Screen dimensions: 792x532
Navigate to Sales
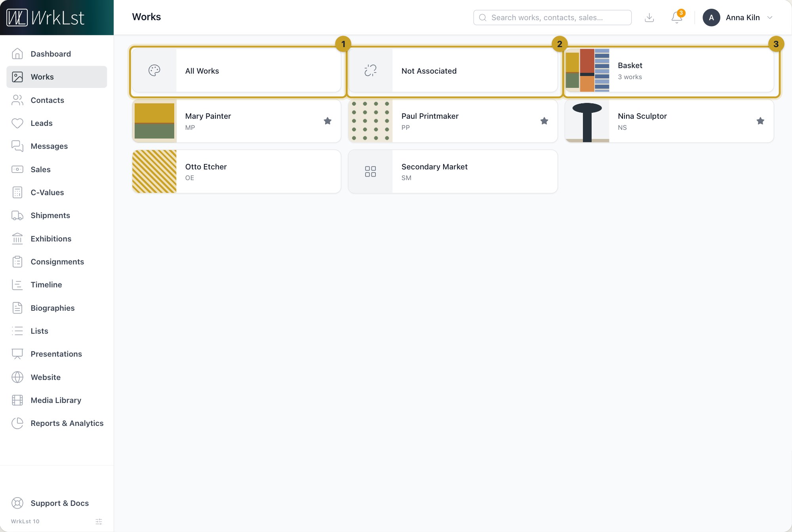tap(57, 169)
